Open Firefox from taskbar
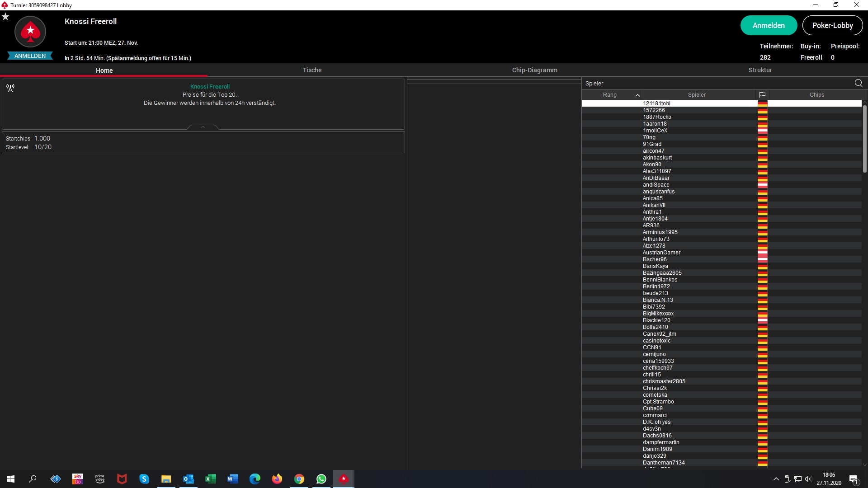The image size is (868, 488). click(x=277, y=479)
